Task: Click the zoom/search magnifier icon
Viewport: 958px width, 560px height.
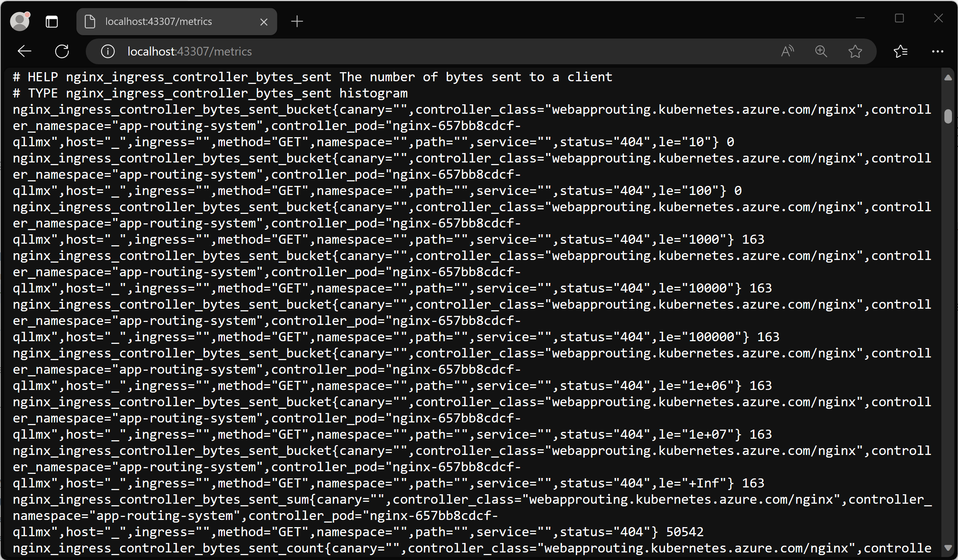Action: pyautogui.click(x=821, y=51)
